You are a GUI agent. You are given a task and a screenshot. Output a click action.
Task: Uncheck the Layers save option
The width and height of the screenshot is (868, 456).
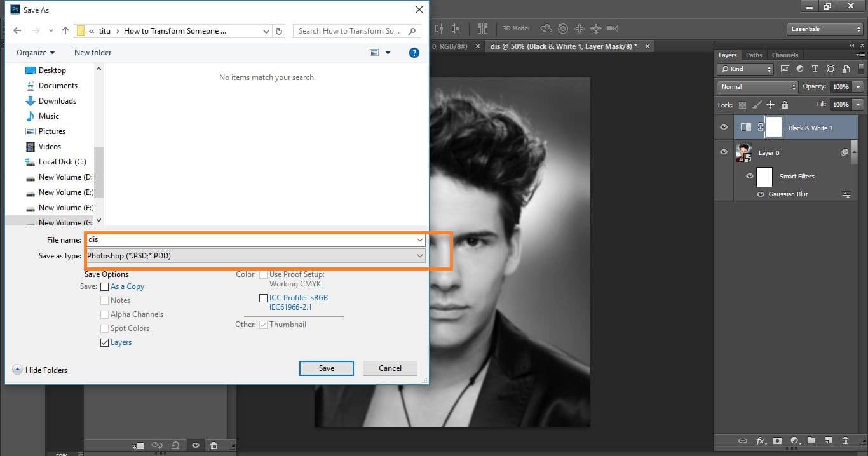click(x=104, y=342)
